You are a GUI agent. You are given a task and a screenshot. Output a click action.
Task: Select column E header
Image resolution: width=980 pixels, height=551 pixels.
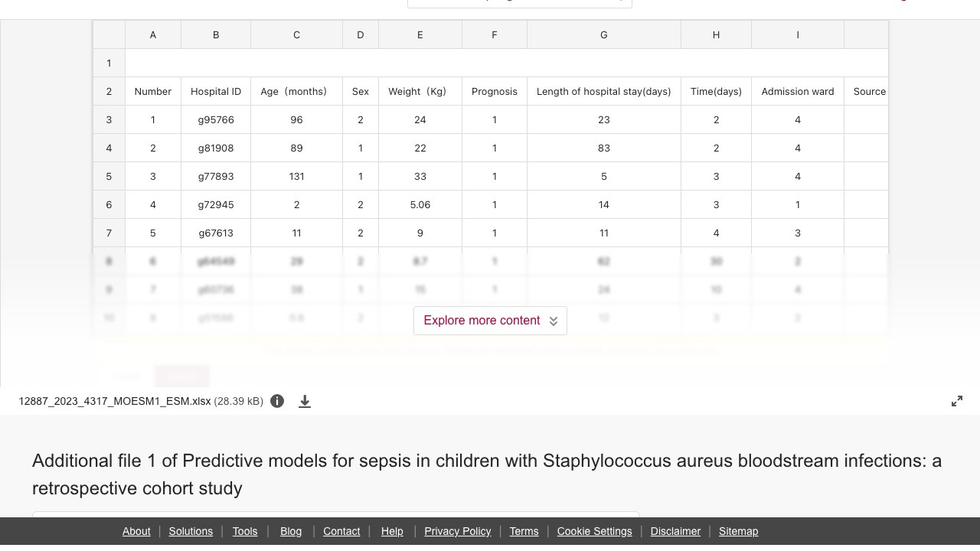(420, 34)
